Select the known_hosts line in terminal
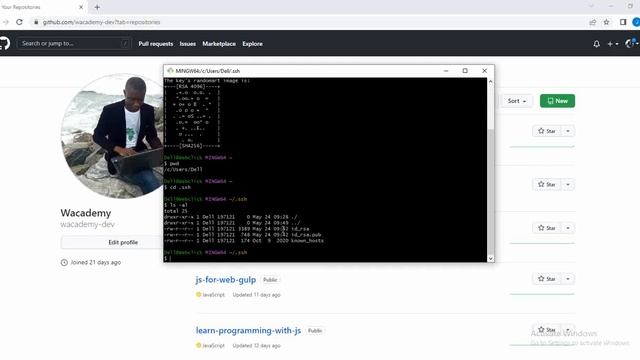 [244, 241]
